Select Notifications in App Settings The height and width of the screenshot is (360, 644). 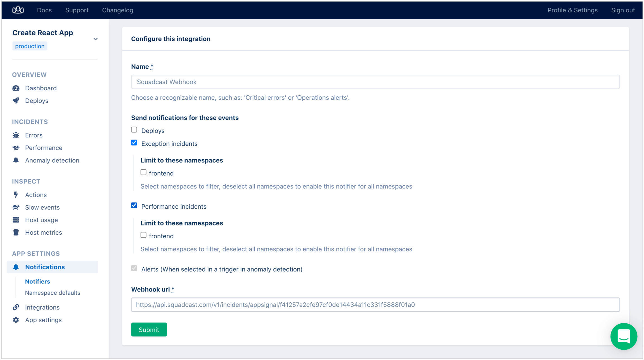tap(52, 267)
